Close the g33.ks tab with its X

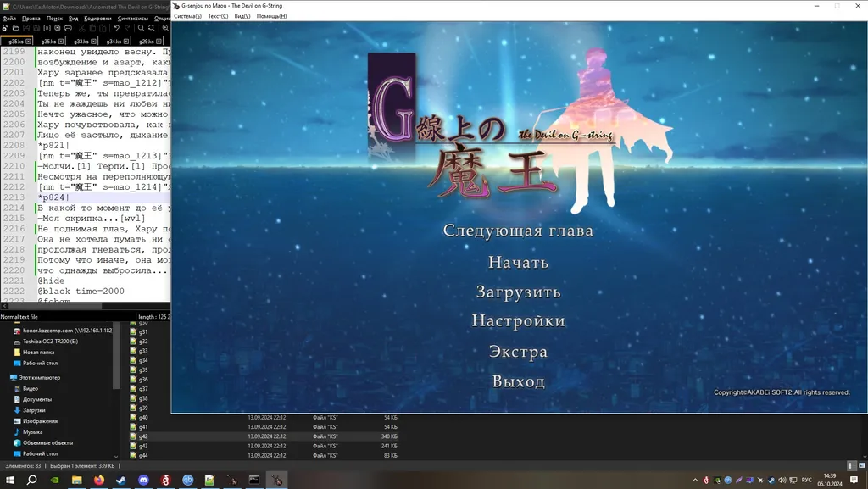(x=93, y=42)
